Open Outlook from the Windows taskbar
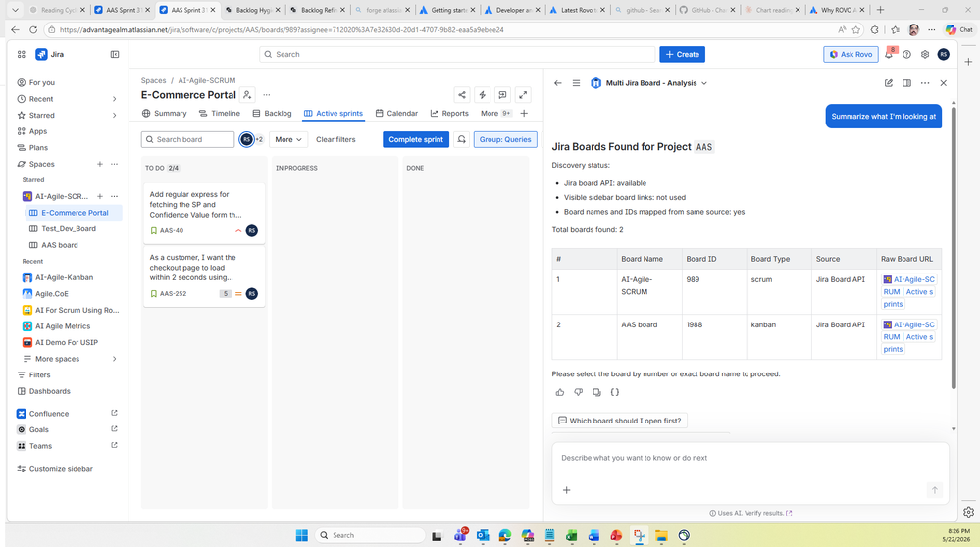The height and width of the screenshot is (547, 980). click(x=483, y=536)
